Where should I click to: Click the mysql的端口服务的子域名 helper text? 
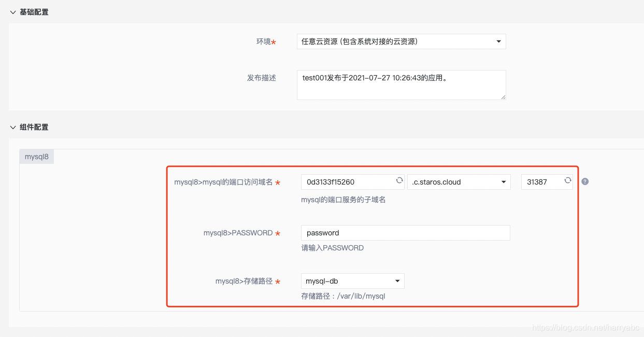(x=344, y=199)
